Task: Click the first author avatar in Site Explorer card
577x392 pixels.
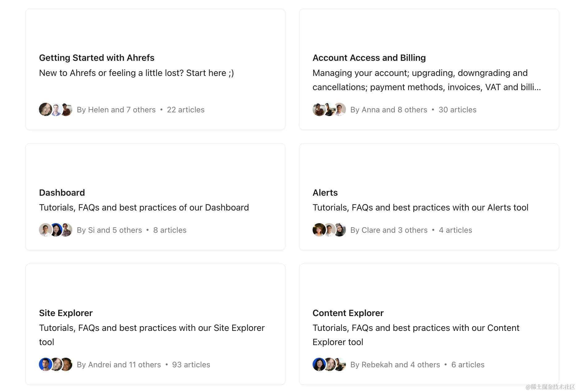Action: tap(45, 365)
